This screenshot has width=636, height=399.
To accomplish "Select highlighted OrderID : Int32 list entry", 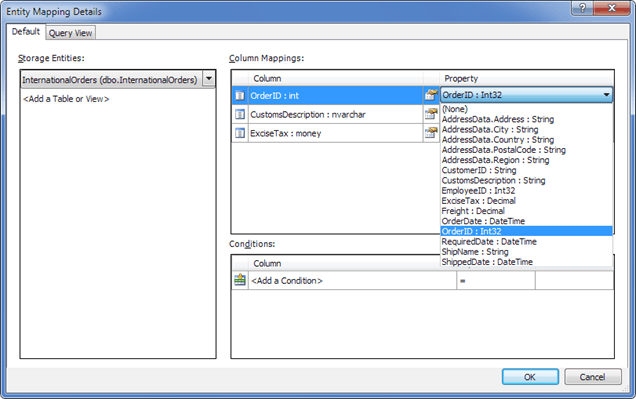I will coord(526,231).
